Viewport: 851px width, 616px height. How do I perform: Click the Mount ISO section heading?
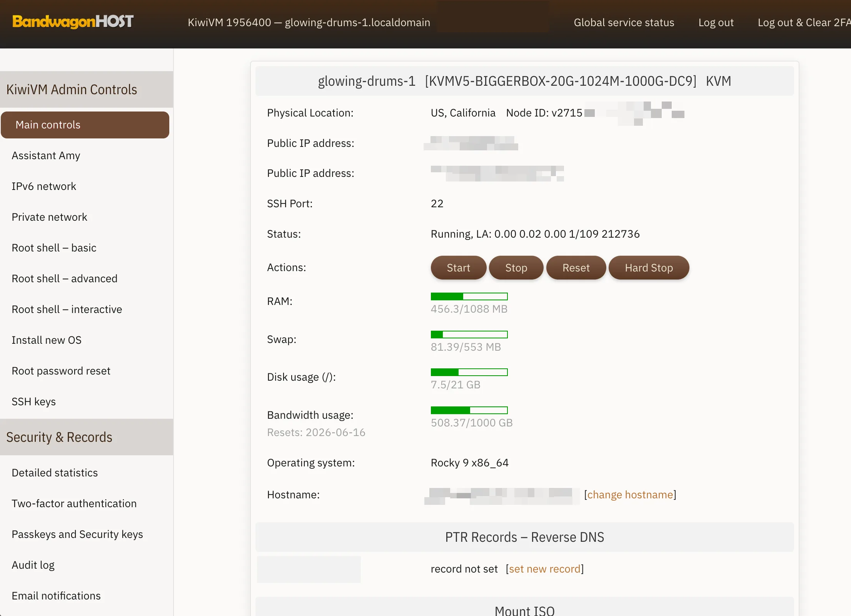pos(524,611)
